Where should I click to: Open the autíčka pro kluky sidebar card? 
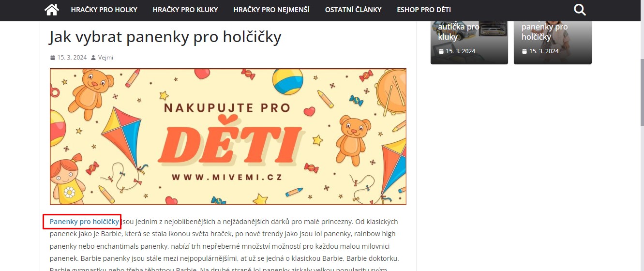tap(469, 43)
